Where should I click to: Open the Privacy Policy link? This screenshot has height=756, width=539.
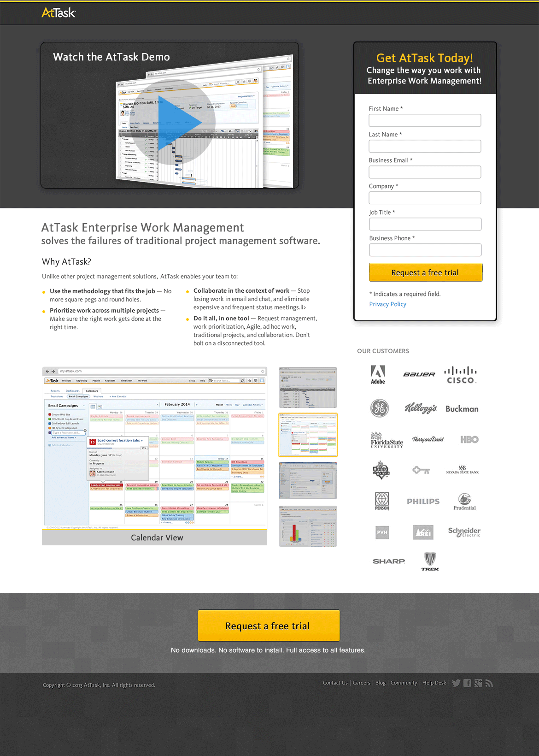[387, 304]
